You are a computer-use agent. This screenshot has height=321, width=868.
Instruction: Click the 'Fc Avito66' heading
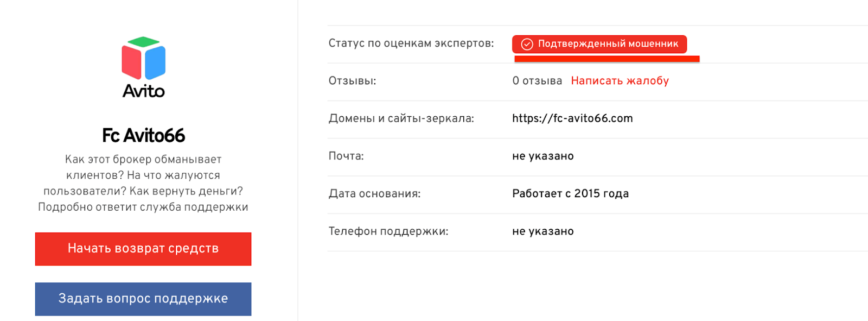tap(143, 135)
